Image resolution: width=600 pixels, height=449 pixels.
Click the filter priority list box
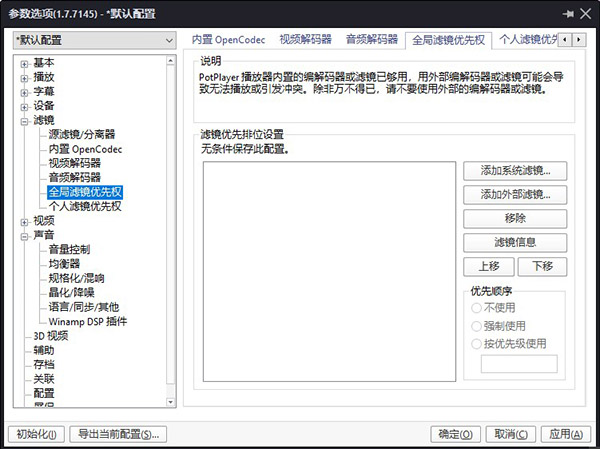click(329, 271)
